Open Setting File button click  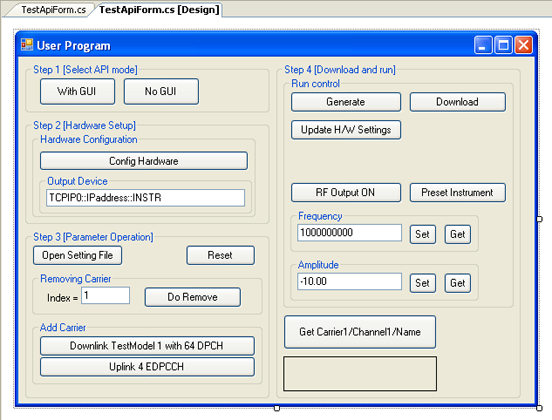coord(77,255)
